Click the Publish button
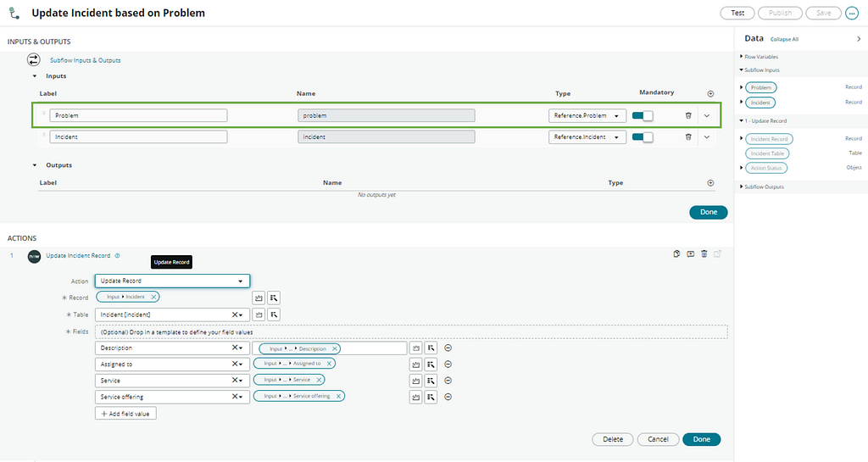 tap(780, 13)
